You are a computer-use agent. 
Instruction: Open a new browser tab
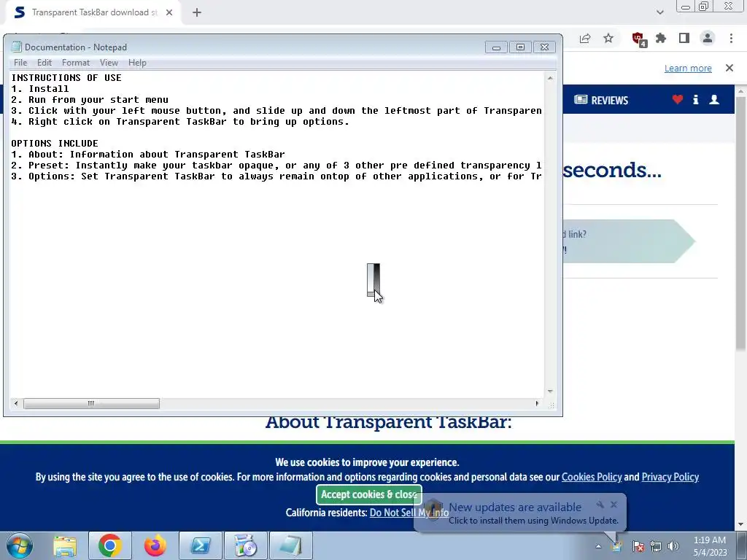197,12
